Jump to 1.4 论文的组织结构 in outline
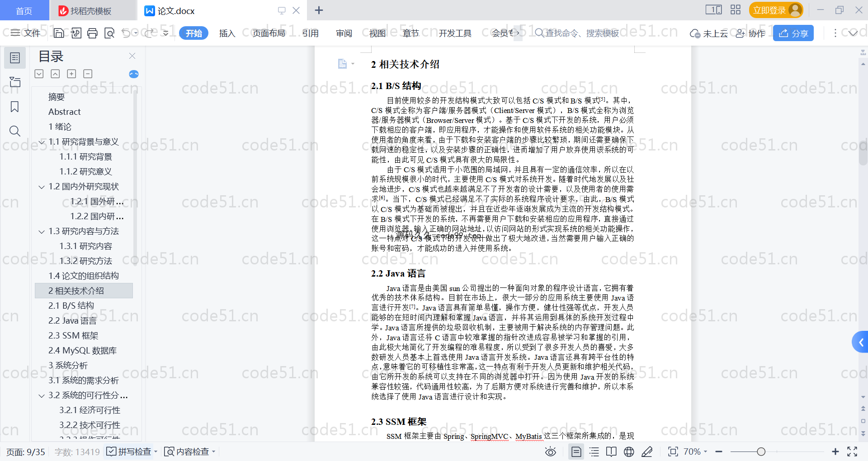This screenshot has width=868, height=461. pos(84,276)
